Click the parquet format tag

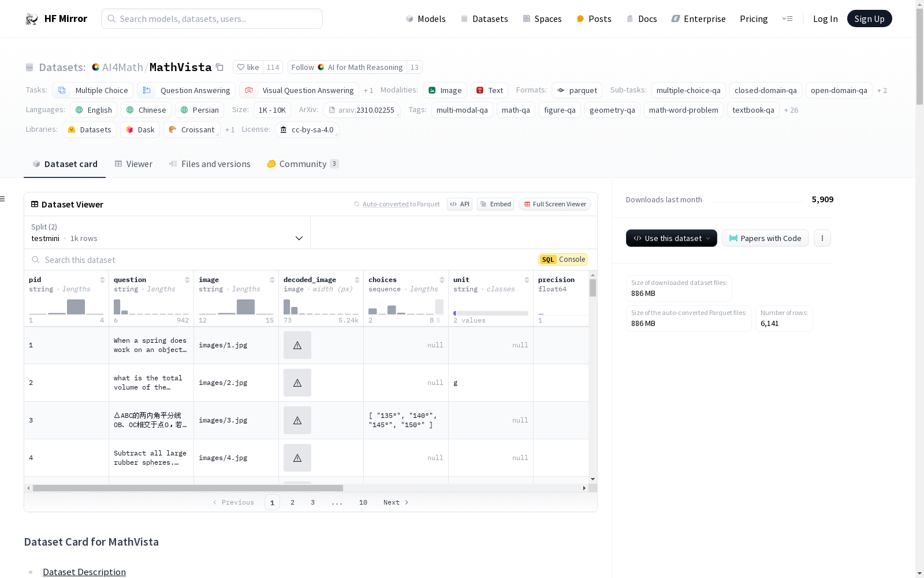(x=577, y=90)
